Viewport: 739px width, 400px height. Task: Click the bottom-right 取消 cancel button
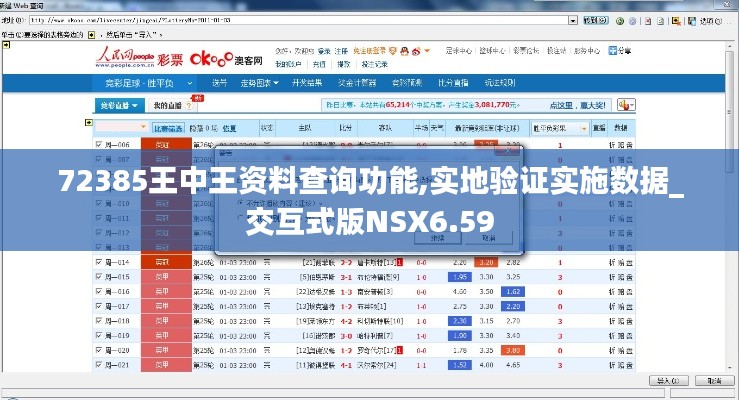714,380
